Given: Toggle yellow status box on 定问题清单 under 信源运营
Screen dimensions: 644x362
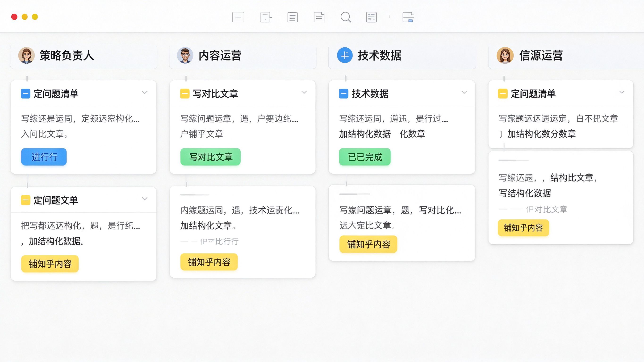Looking at the screenshot, I should 503,94.
